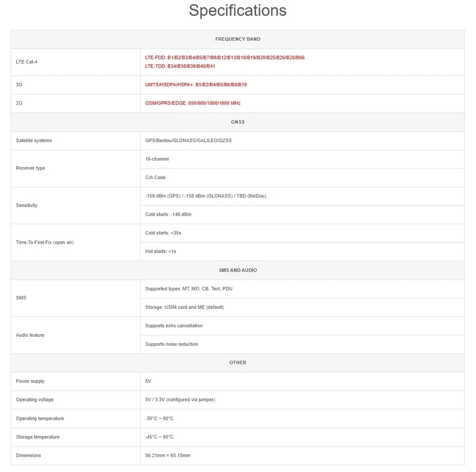This screenshot has width=476, height=472.
Task: Select the 5V / 3.3V operating voltage value
Action: click(x=180, y=399)
